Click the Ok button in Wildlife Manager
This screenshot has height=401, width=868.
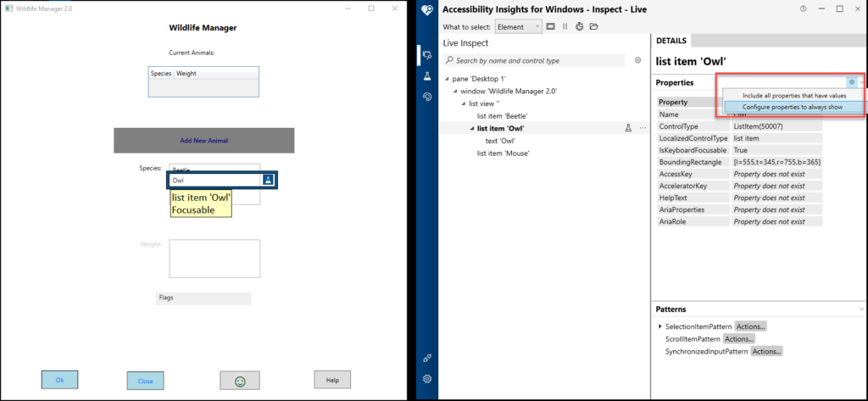59,380
